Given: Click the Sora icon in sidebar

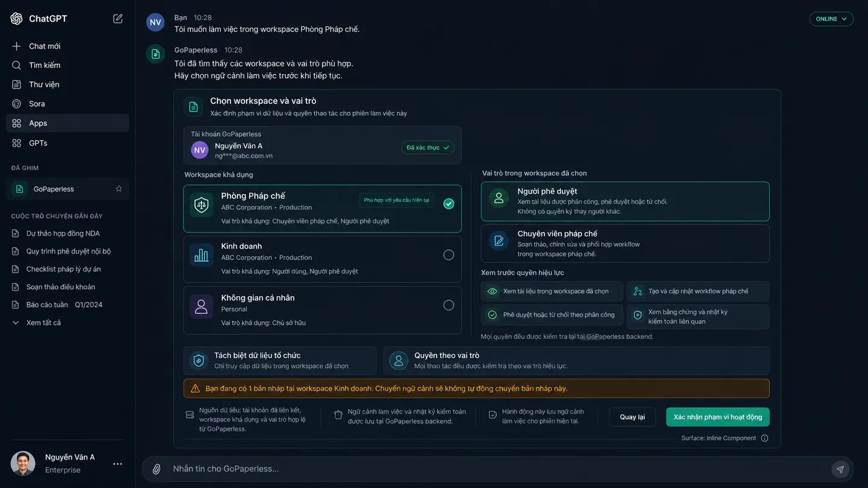Looking at the screenshot, I should 16,104.
